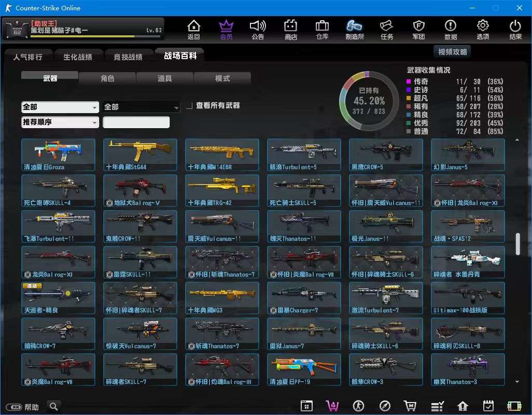Select the 天巡者-精良 event weapon card
The width and height of the screenshot is (532, 415).
coord(59,298)
